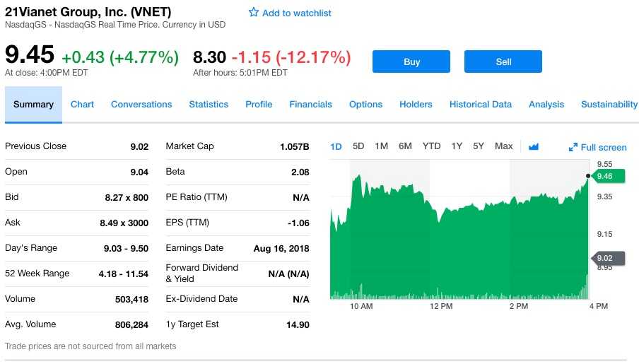Select the 5D chart range
639x364 pixels.
358,146
